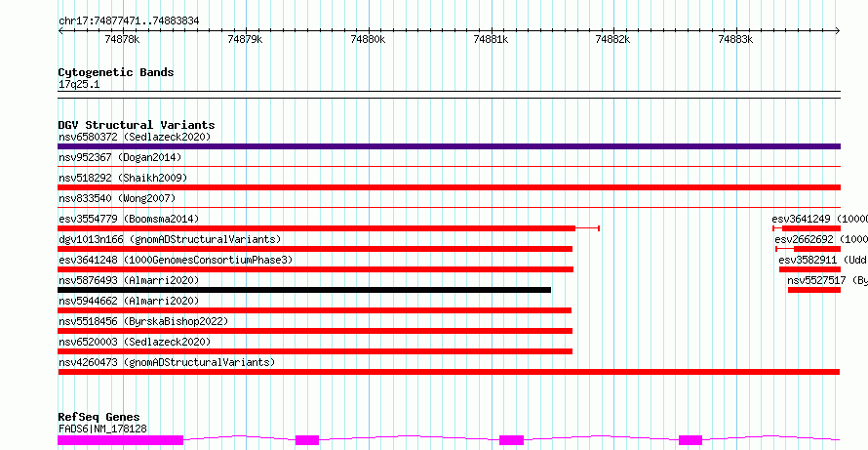Click the 74879k ruler tick label
The height and width of the screenshot is (450, 868).
tap(245, 39)
